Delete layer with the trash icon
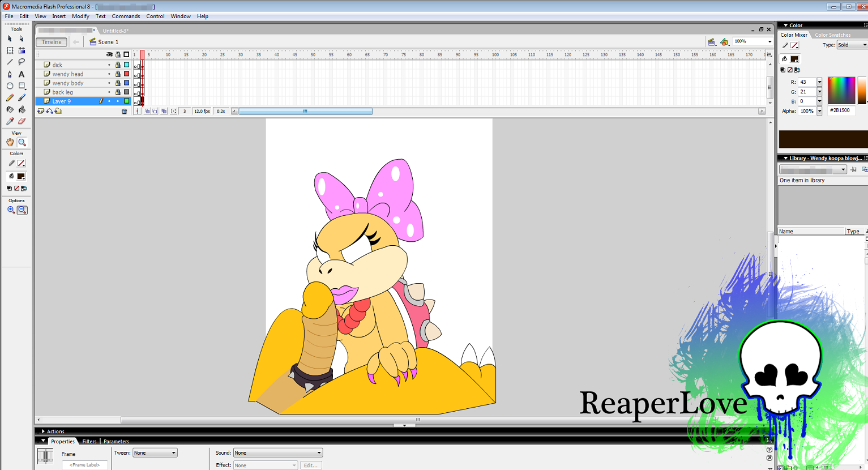This screenshot has width=868, height=470. [x=125, y=112]
